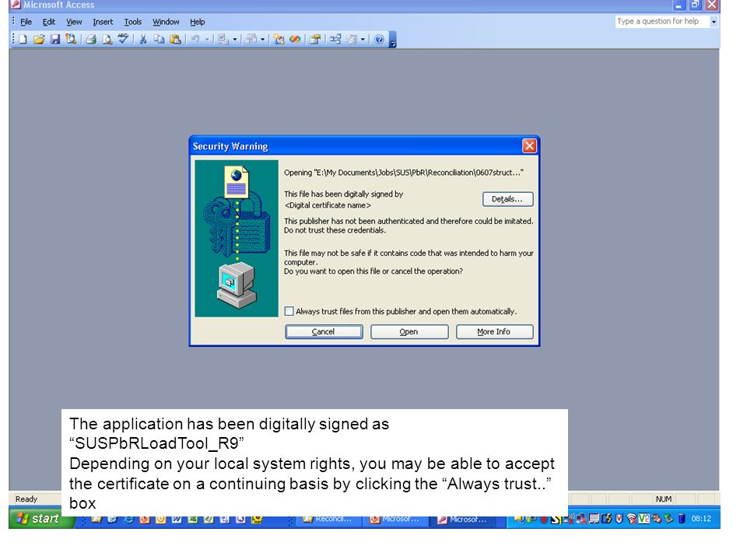Open the Tools menu
The width and height of the screenshot is (747, 560).
[x=133, y=22]
